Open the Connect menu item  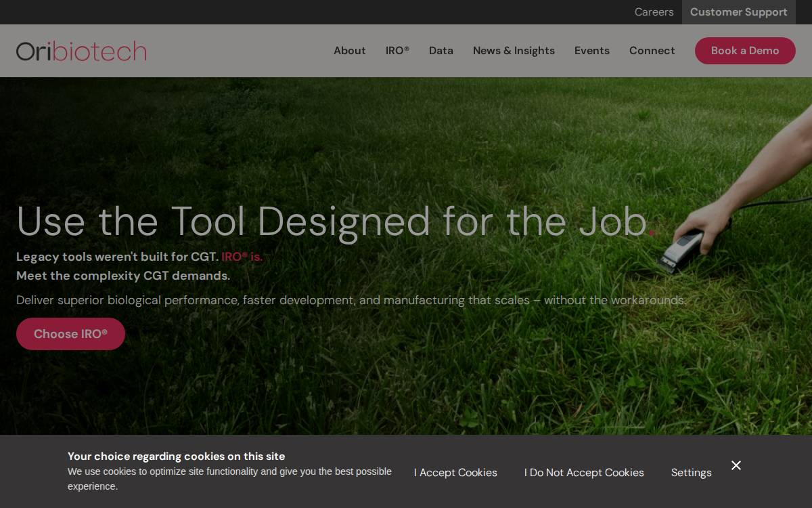[x=652, y=51]
